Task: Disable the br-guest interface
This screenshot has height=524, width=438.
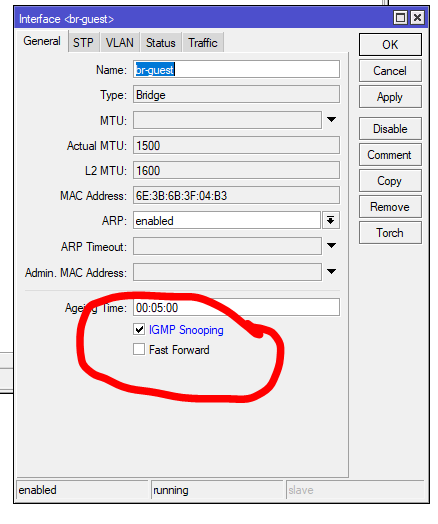Action: pyautogui.click(x=390, y=129)
